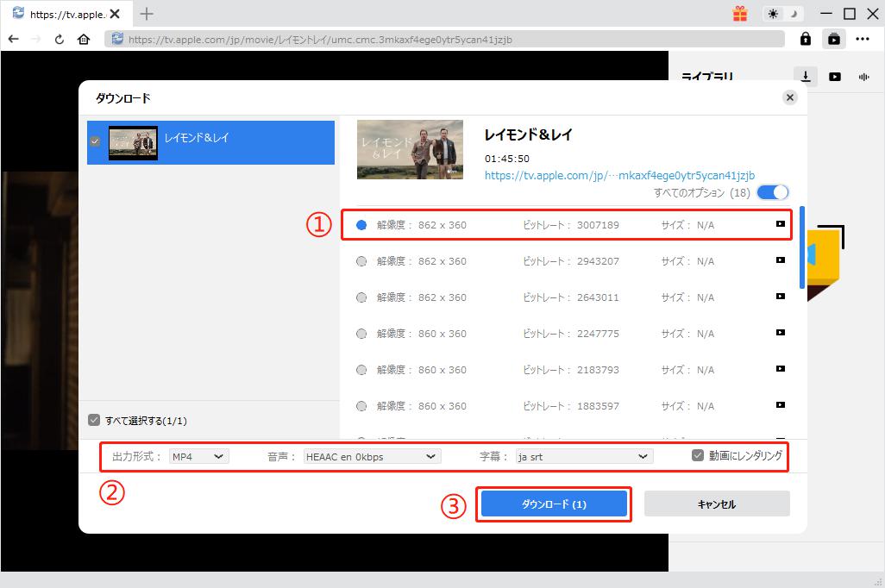Click the video icon on bitrate 2247775 row
The height and width of the screenshot is (588, 885).
780,333
